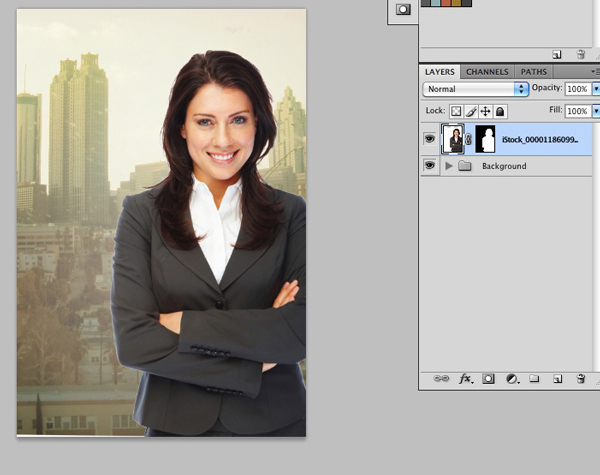Create a new layer in Layers panel
Screen dimensions: 600x475
(557, 379)
